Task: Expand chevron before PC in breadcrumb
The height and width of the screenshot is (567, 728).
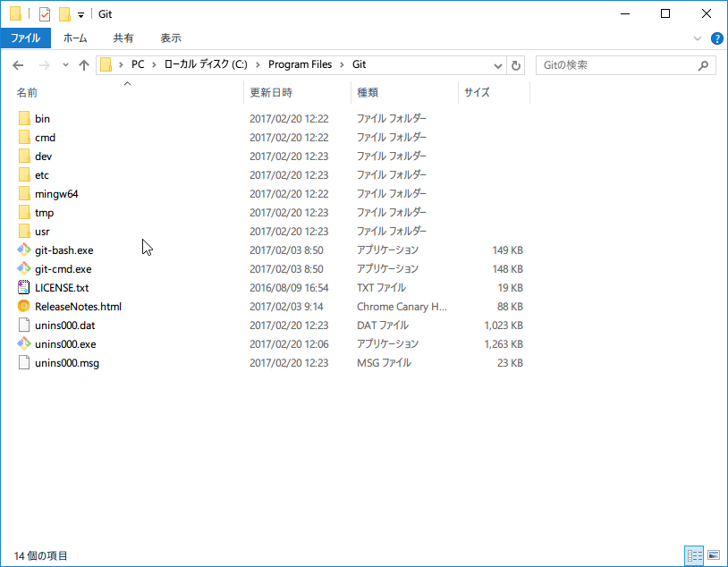Action: (x=121, y=65)
